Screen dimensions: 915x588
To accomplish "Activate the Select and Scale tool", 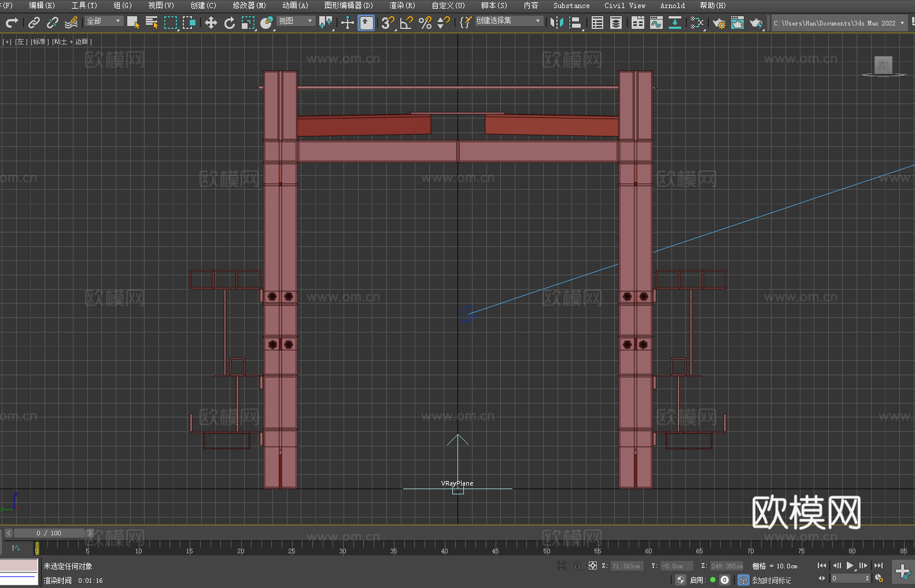I will [248, 23].
